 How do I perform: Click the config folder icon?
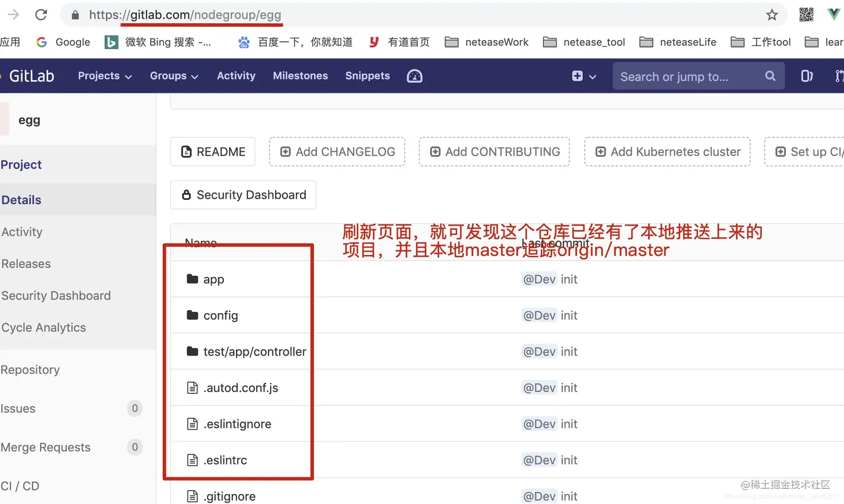(x=193, y=315)
